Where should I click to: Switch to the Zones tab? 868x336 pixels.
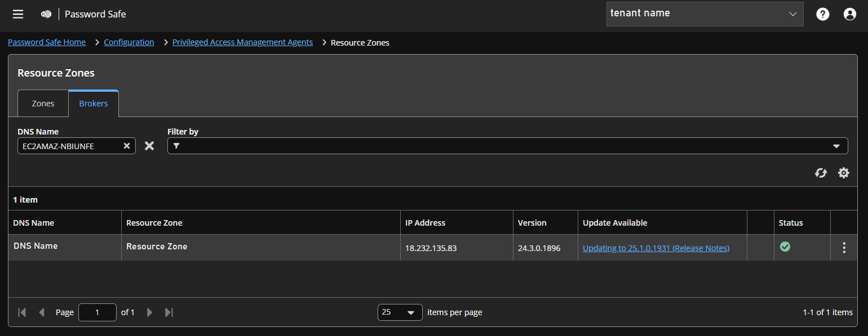pos(43,103)
